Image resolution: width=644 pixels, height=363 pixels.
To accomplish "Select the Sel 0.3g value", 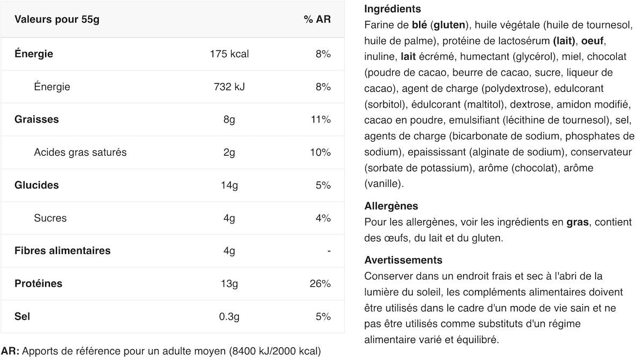I will point(229,317).
